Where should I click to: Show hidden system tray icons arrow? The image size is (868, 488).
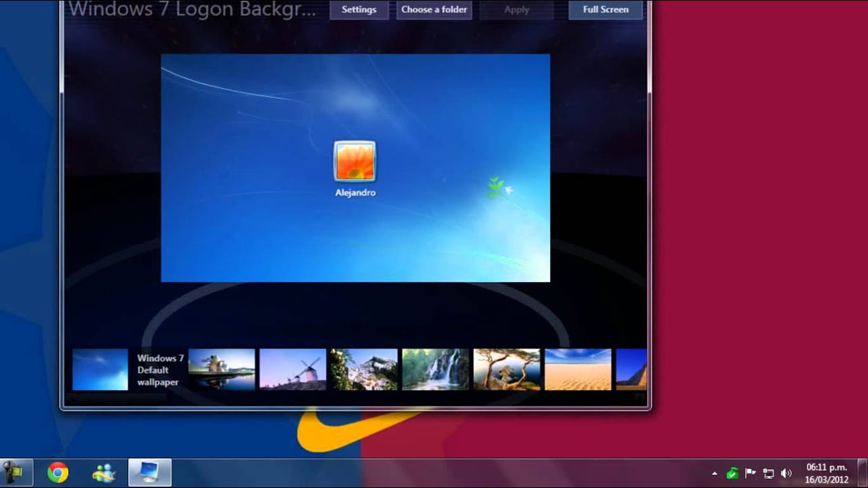(714, 473)
